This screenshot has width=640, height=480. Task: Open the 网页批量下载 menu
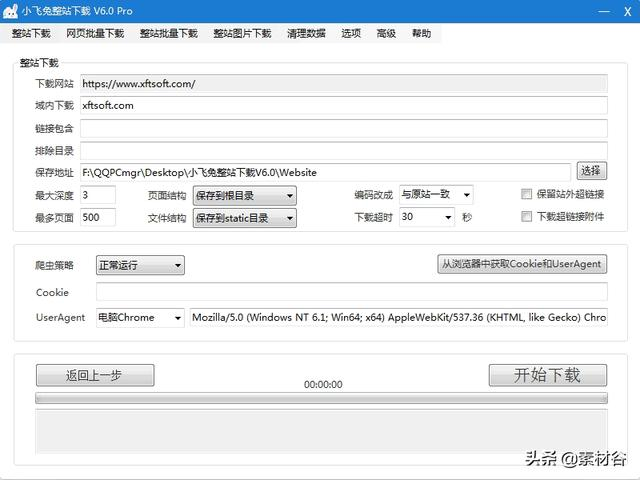click(95, 33)
